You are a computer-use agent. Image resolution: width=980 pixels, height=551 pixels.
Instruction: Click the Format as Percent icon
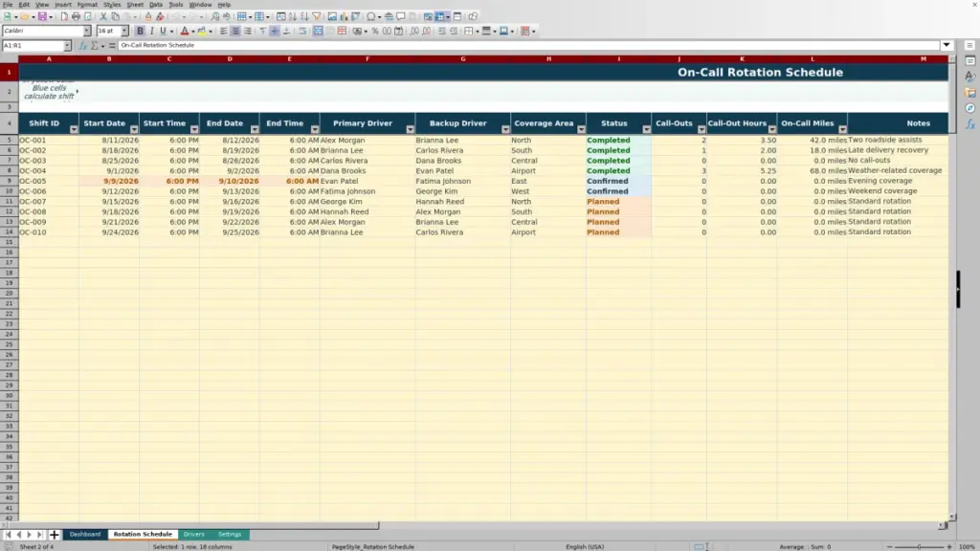[x=375, y=32]
